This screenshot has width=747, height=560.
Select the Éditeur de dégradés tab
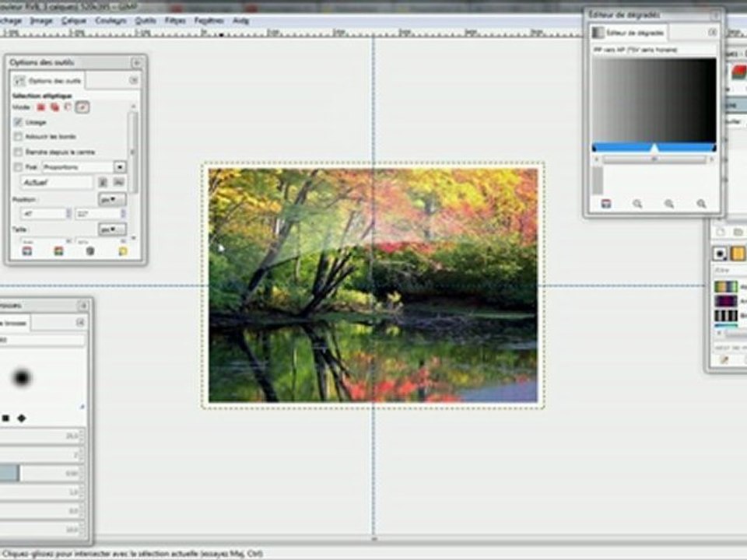[629, 33]
